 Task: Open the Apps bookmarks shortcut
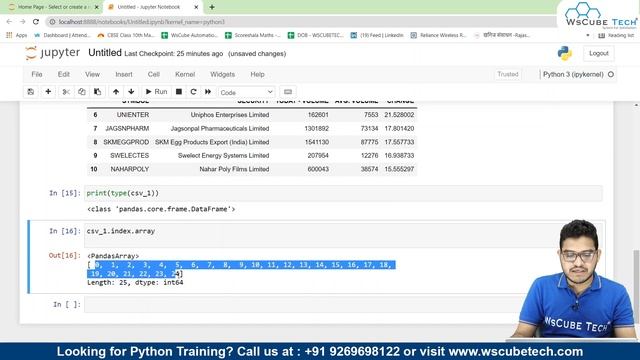pyautogui.click(x=17, y=35)
